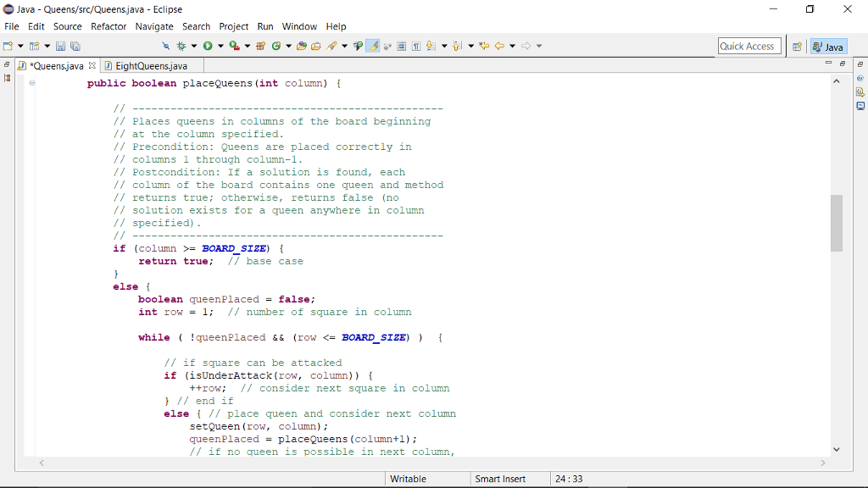Switch to the EightQueens.java tab
The image size is (868, 488).
pyautogui.click(x=150, y=64)
